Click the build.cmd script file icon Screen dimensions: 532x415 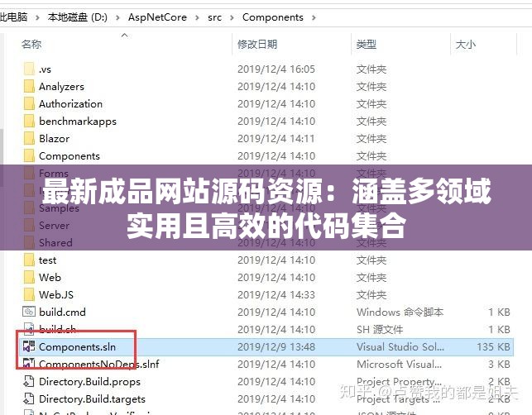(x=29, y=312)
